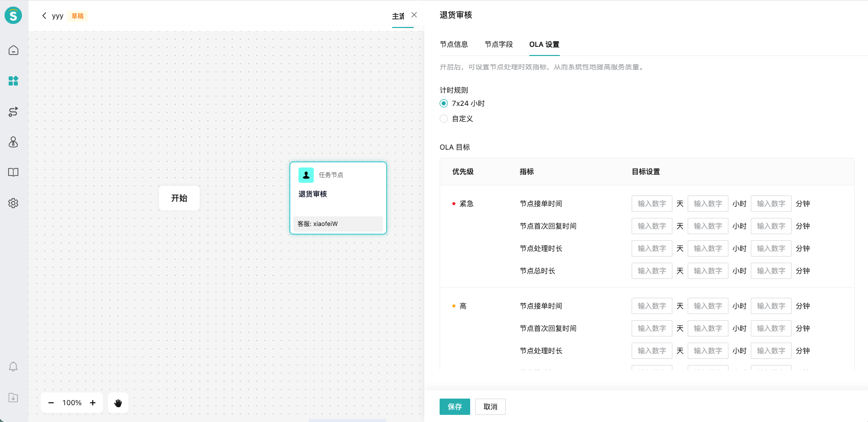The image size is (868, 422).
Task: Open the notifications bell icon
Action: (x=13, y=367)
